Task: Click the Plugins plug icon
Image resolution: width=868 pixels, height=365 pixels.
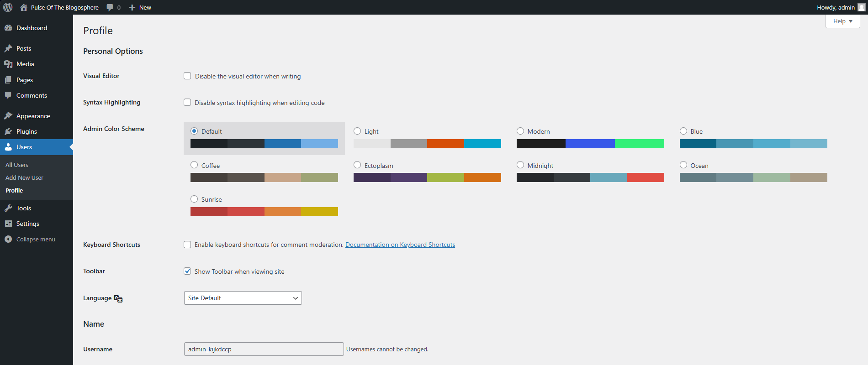Action: (x=8, y=131)
